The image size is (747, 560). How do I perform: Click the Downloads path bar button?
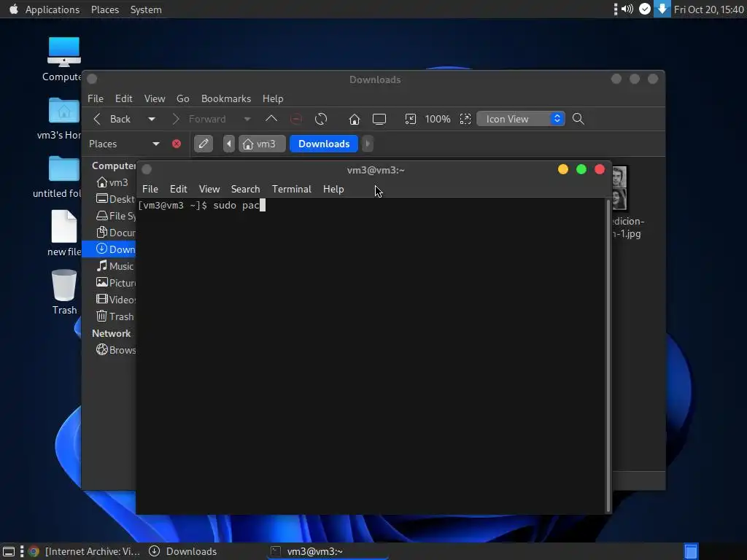pos(324,144)
